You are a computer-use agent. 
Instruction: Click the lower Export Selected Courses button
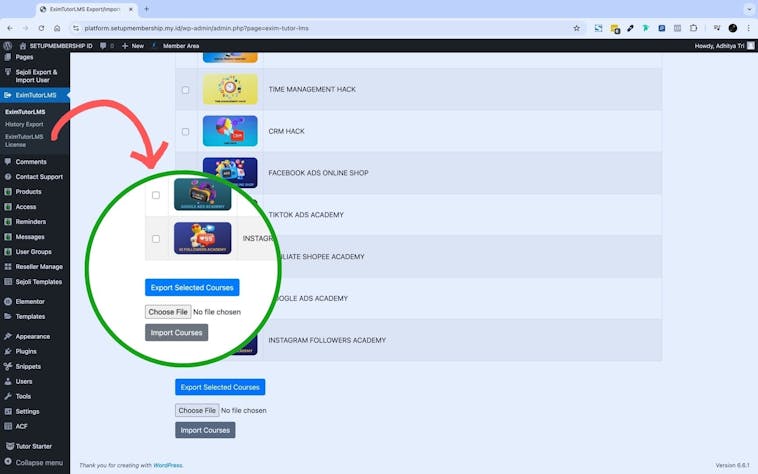220,387
